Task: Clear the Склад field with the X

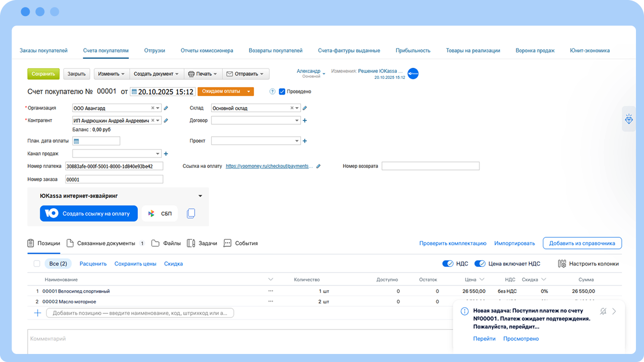Action: (292, 108)
